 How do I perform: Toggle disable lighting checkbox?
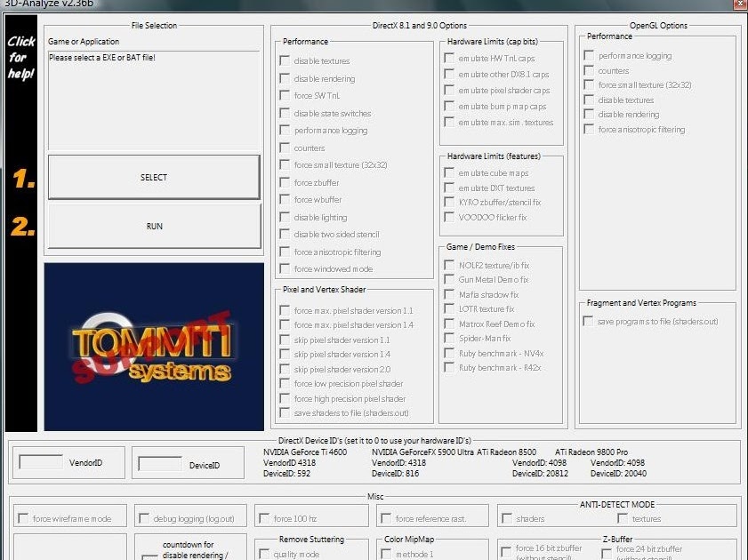pyautogui.click(x=285, y=217)
